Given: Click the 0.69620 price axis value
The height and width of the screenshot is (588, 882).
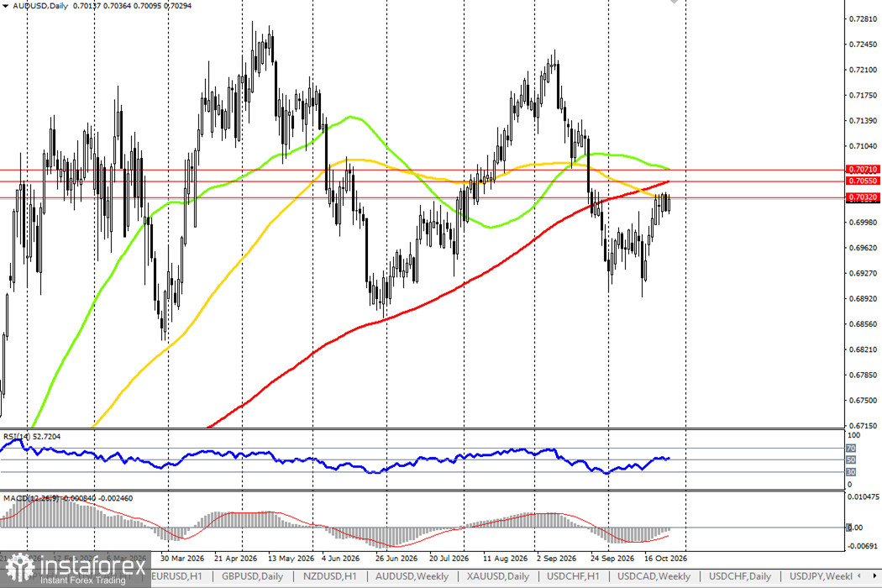Looking at the screenshot, I should tap(863, 248).
